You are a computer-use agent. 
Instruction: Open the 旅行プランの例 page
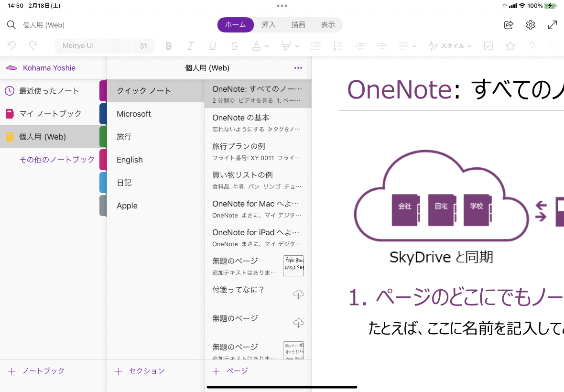pos(258,152)
